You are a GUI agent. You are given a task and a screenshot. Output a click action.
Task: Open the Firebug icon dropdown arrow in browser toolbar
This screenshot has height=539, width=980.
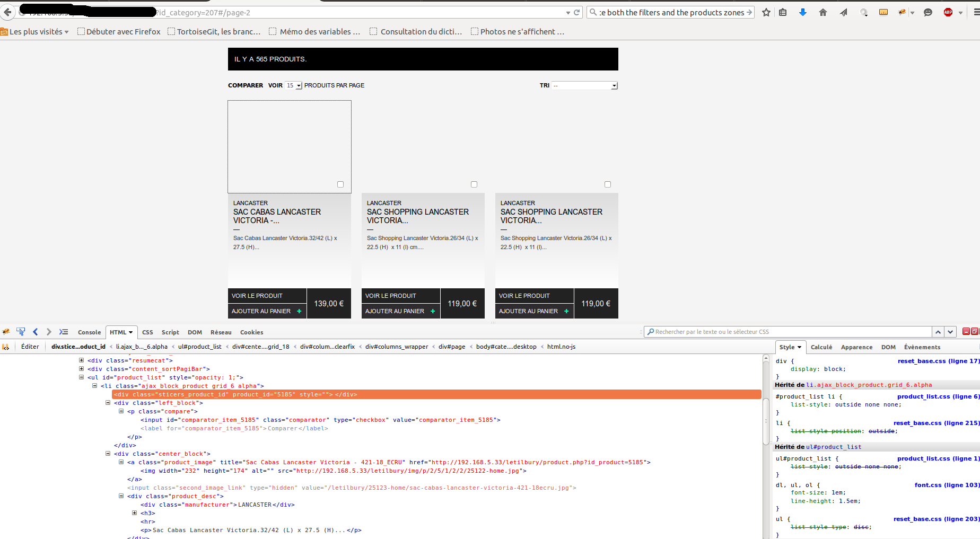point(912,13)
